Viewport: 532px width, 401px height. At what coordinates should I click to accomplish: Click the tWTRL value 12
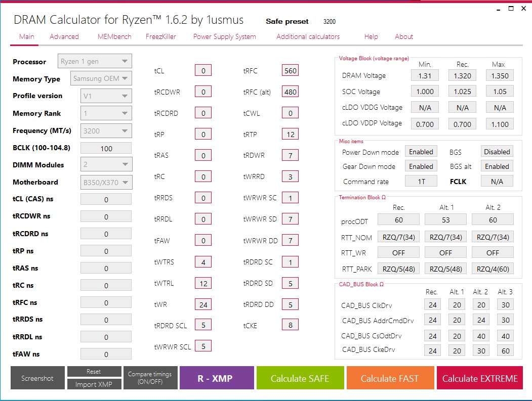point(203,283)
